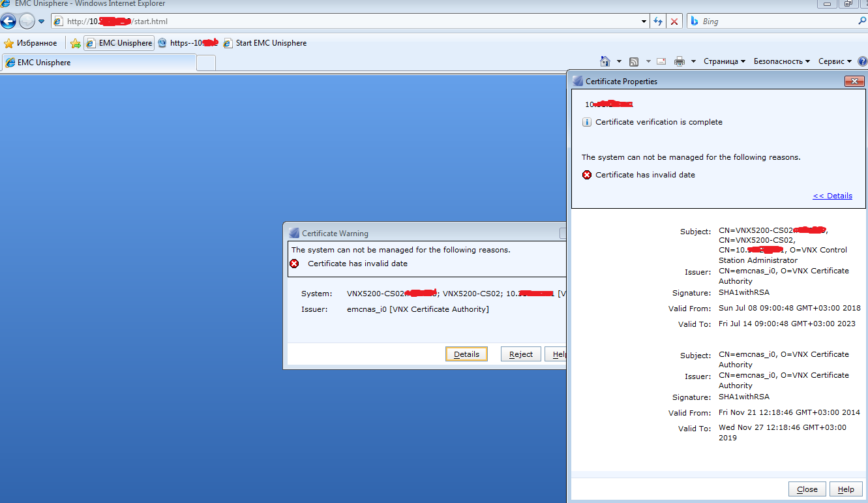The height and width of the screenshot is (503, 868).
Task: Open the Избранное favorites star button
Action: [x=31, y=43]
